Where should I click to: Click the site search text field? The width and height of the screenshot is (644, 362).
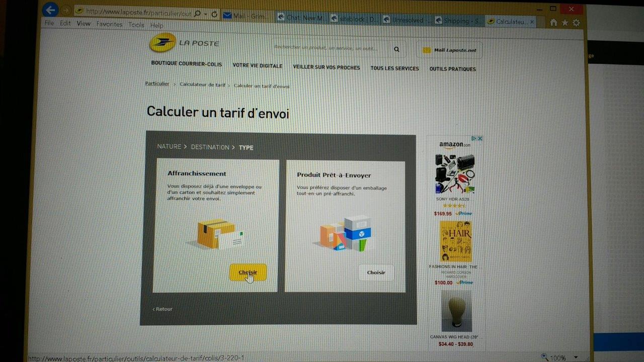tap(330, 48)
